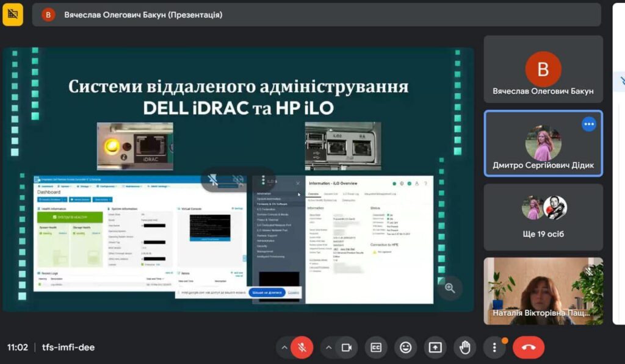Open the three-dot more options menu
The width and height of the screenshot is (625, 364).
tap(494, 347)
